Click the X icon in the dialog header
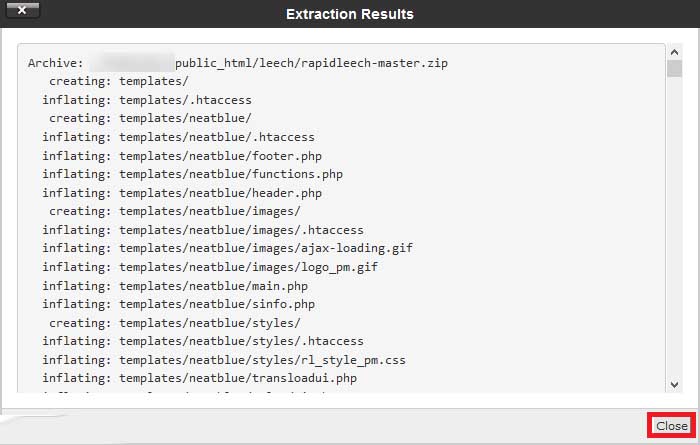 pos(22,10)
